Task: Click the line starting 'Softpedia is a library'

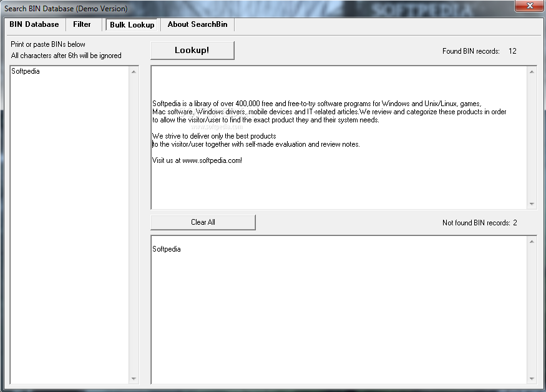Action: (317, 104)
